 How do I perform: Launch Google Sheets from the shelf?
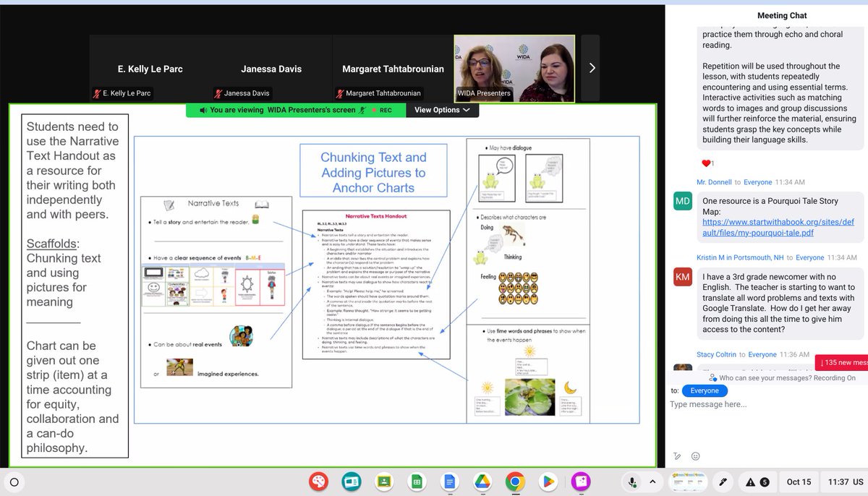[417, 482]
